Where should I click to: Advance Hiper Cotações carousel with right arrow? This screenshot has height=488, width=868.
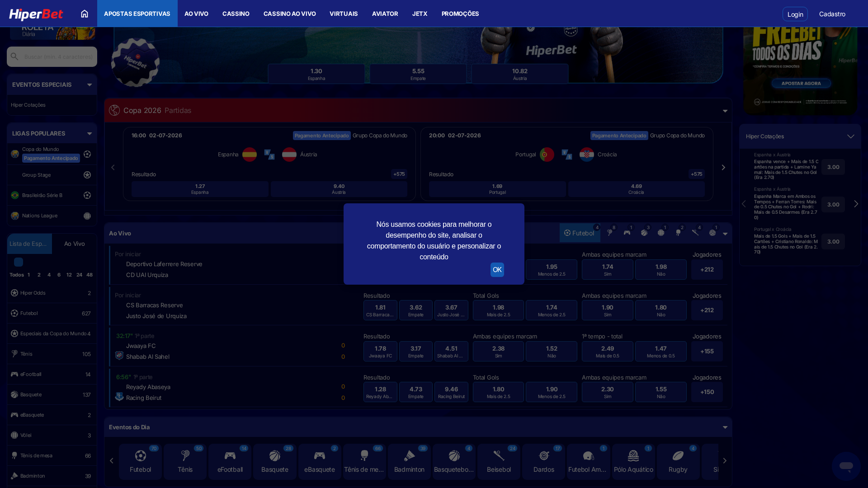tap(856, 204)
